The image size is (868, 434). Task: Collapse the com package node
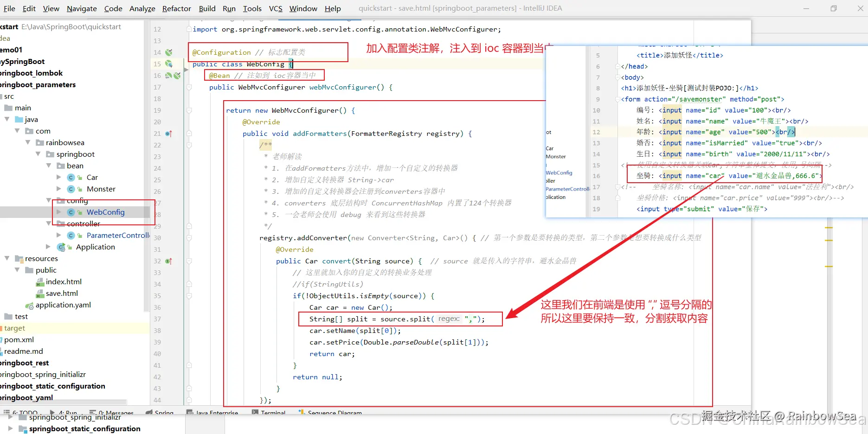click(x=17, y=131)
